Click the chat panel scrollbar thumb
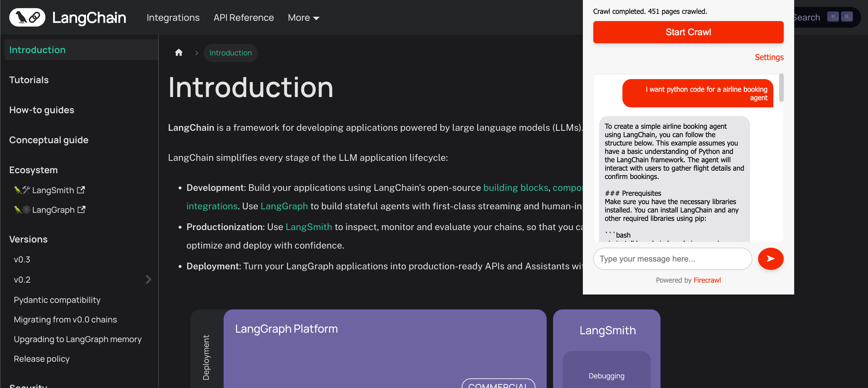 point(781,88)
